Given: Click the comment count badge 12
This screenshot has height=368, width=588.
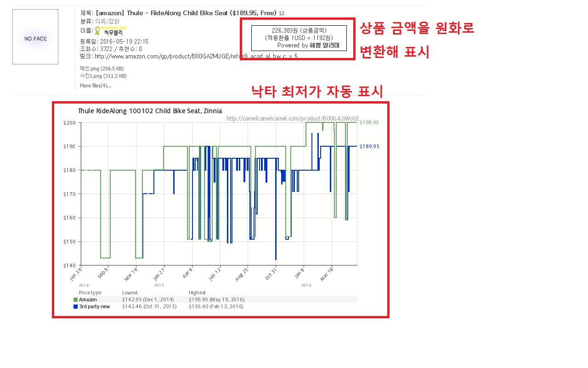Looking at the screenshot, I should [282, 13].
